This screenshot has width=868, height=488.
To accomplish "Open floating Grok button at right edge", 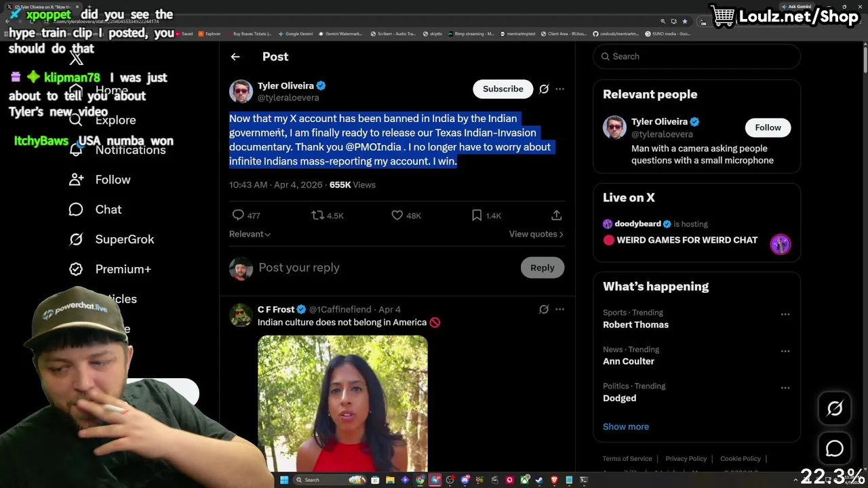I will (x=835, y=408).
